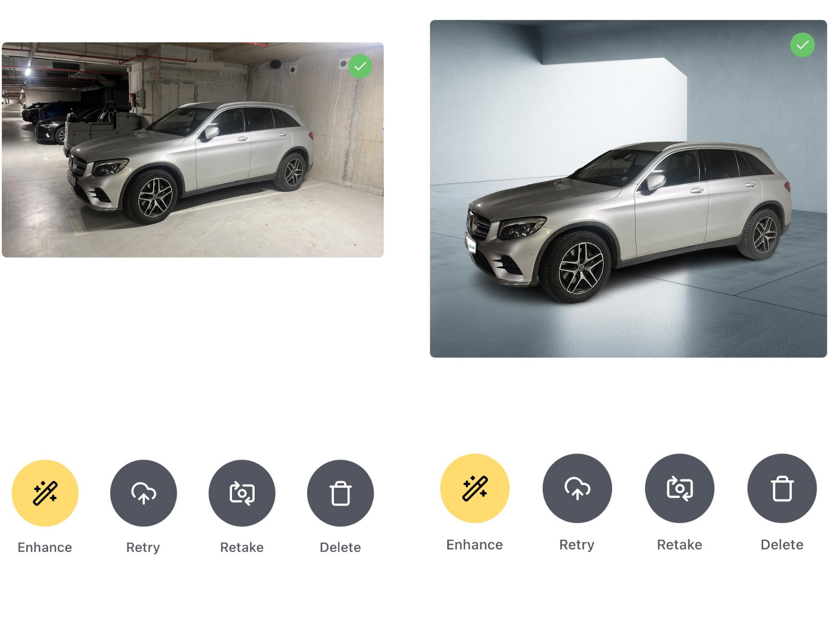The width and height of the screenshot is (840, 630).
Task: Tap the left Retake camera icon
Action: tap(242, 493)
